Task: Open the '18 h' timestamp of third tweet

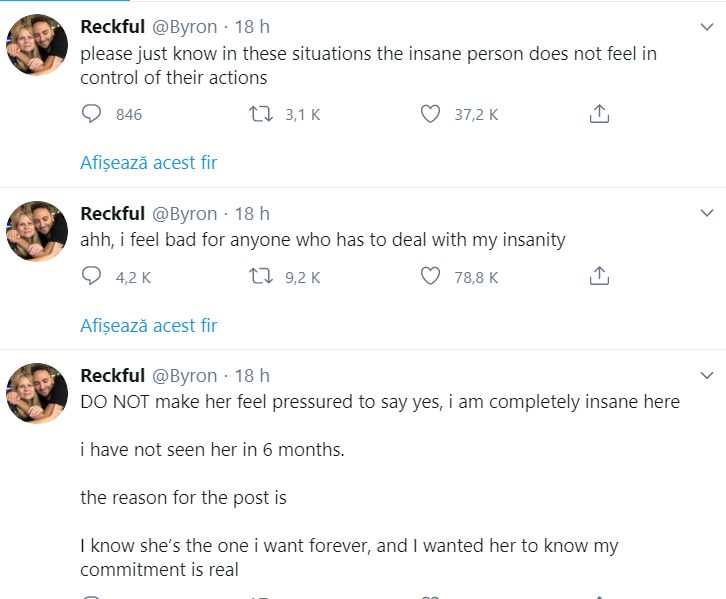Action: point(252,376)
